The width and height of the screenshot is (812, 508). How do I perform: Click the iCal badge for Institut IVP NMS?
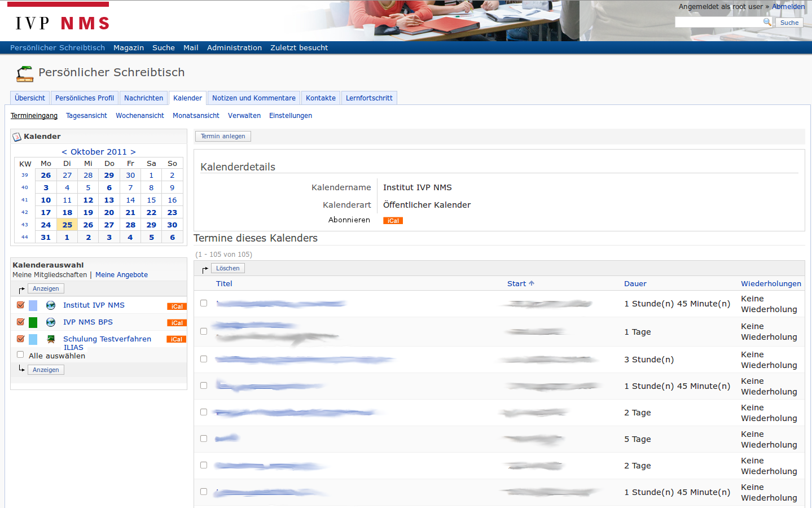177,306
